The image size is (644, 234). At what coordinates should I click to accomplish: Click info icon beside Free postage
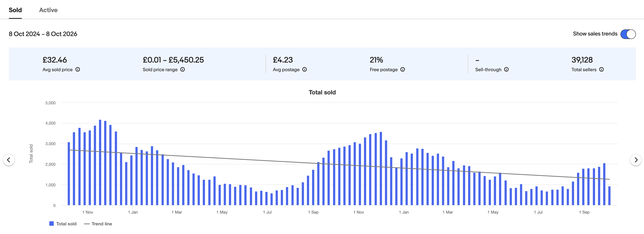pos(403,70)
